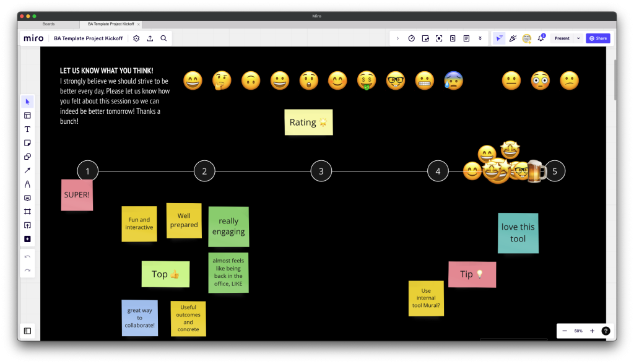Toggle collaborator cursors visibility
The width and height of the screenshot is (634, 364).
click(499, 38)
